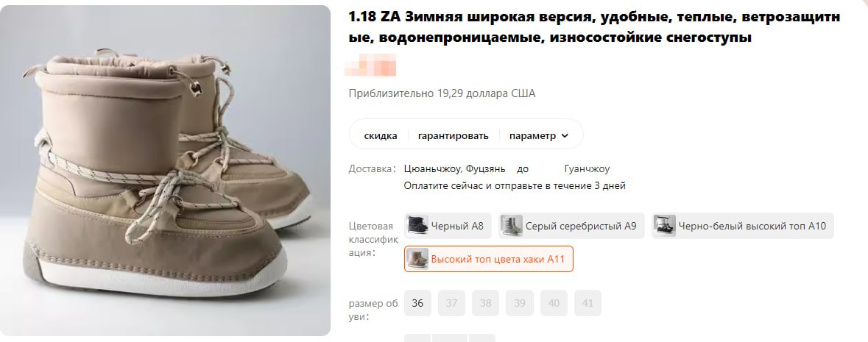Image resolution: width=868 pixels, height=342 pixels.
Task: Select the Черный A8 boot thumbnail icon
Action: tap(417, 226)
